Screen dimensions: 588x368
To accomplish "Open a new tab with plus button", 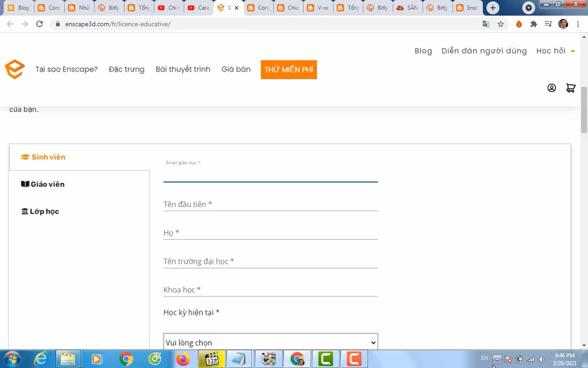I will click(493, 8).
